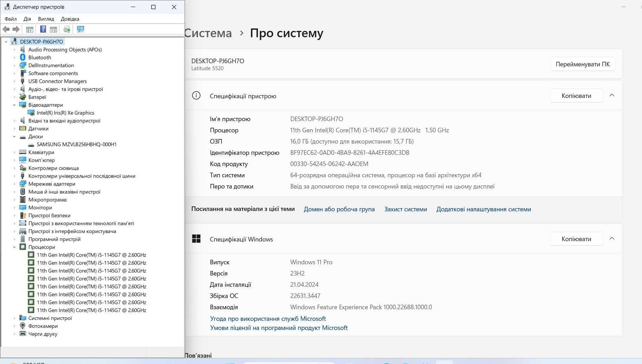
Task: Click the USB Connector Managers icon
Action: [23, 81]
